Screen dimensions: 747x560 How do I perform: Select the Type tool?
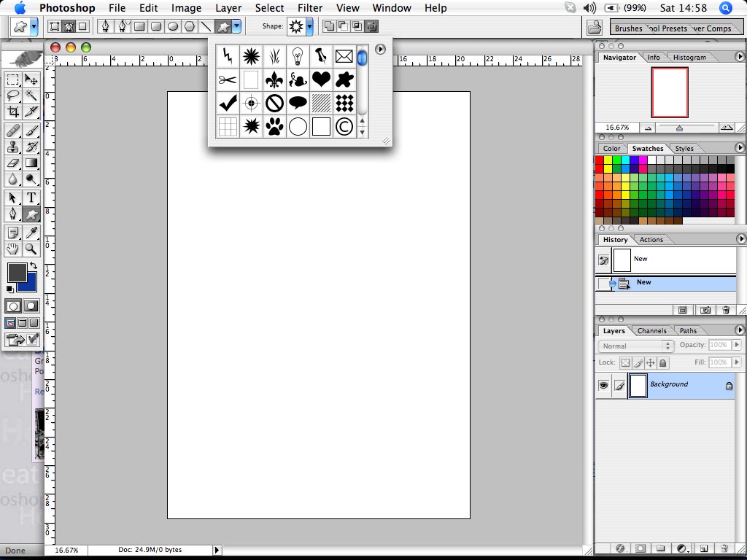click(x=32, y=198)
